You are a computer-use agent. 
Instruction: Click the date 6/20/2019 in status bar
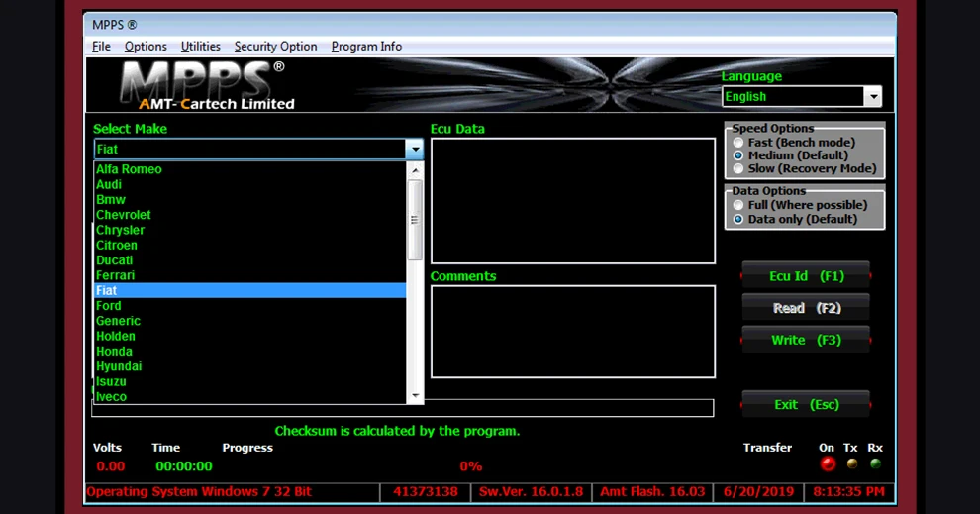(758, 491)
